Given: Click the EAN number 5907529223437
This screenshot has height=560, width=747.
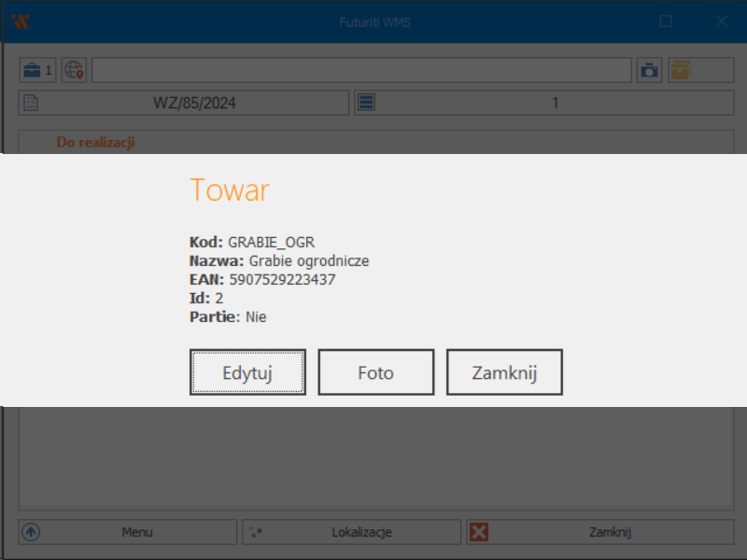Looking at the screenshot, I should (281, 279).
